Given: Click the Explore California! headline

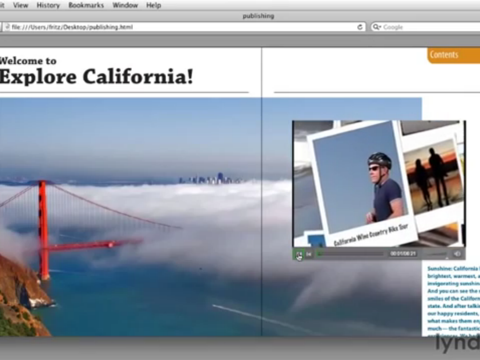Looking at the screenshot, I should coord(96,77).
